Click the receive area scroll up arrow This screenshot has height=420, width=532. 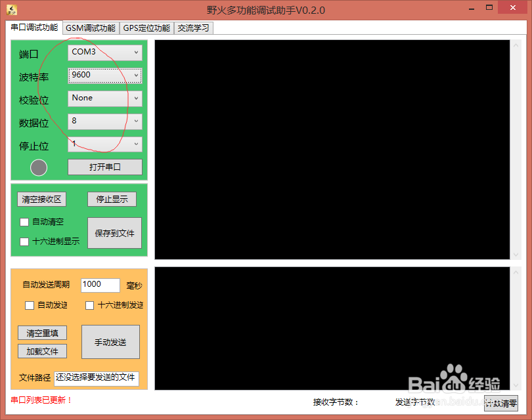[x=516, y=45]
